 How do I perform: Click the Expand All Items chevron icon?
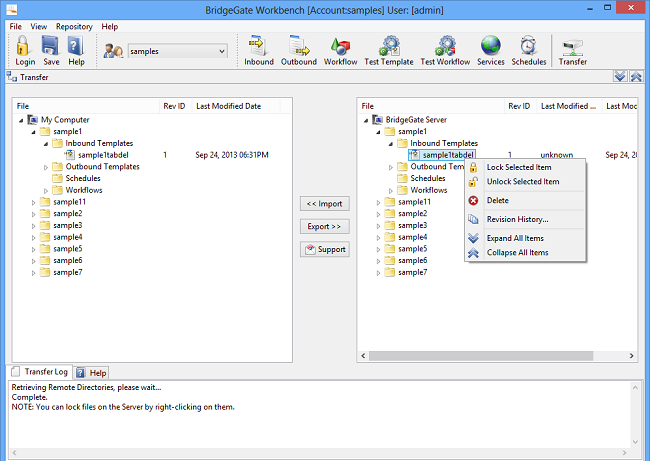click(473, 238)
